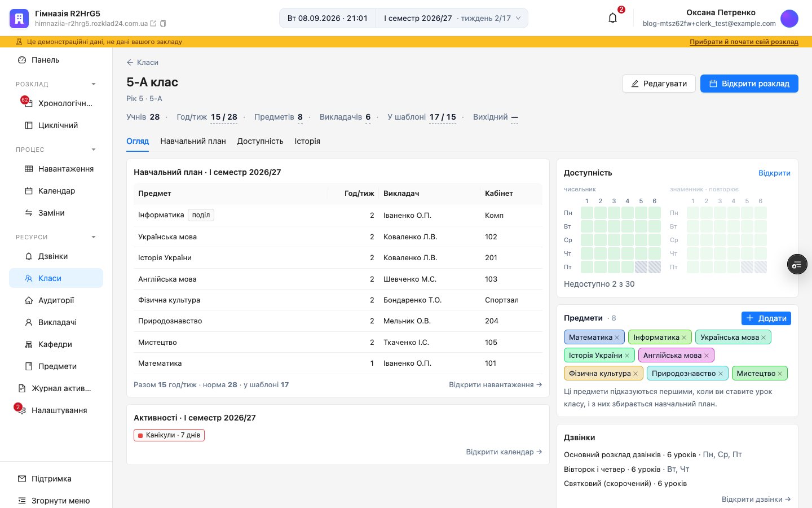The width and height of the screenshot is (812, 508).
Task: Open Циклічний schedule in sidebar
Action: click(x=56, y=125)
